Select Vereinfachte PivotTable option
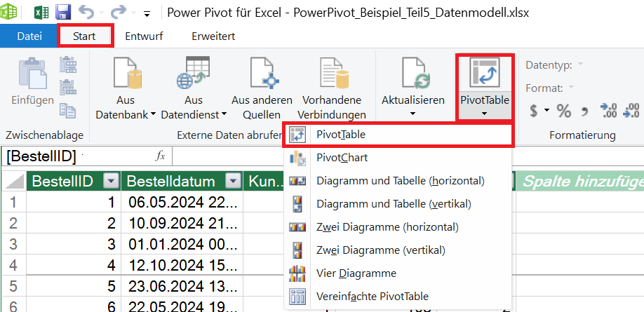644x312 pixels. 398,296
